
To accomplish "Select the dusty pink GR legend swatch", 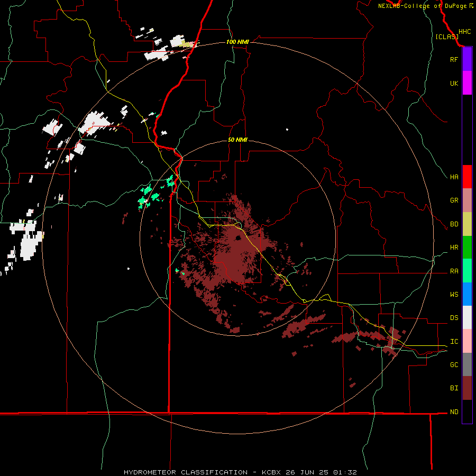I will point(467,200).
